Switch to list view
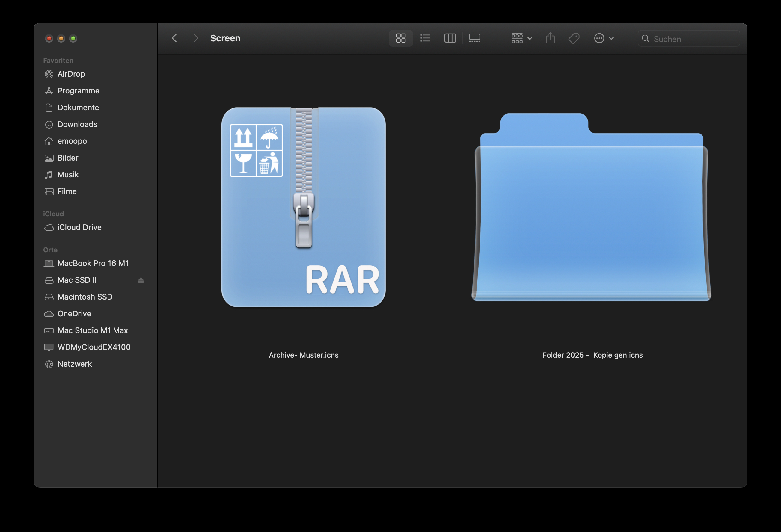781x532 pixels. point(425,38)
